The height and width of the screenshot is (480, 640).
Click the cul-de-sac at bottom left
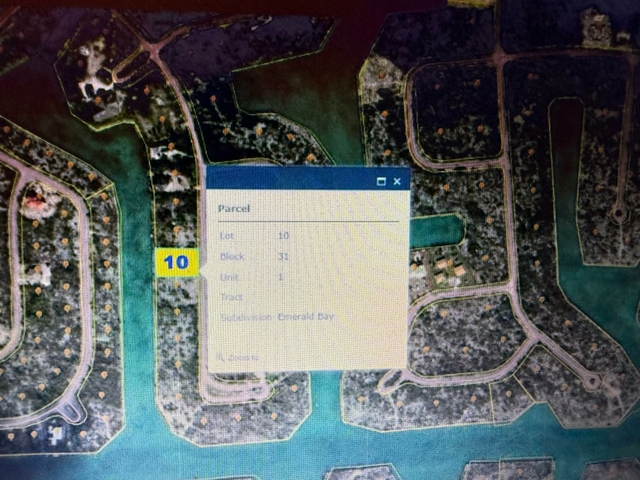tap(70, 410)
